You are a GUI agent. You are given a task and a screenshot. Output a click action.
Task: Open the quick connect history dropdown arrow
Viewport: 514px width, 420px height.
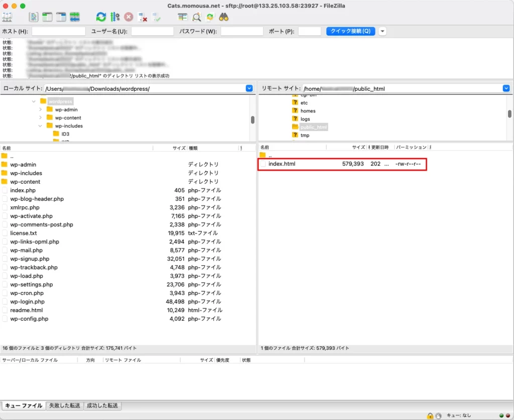coord(382,31)
